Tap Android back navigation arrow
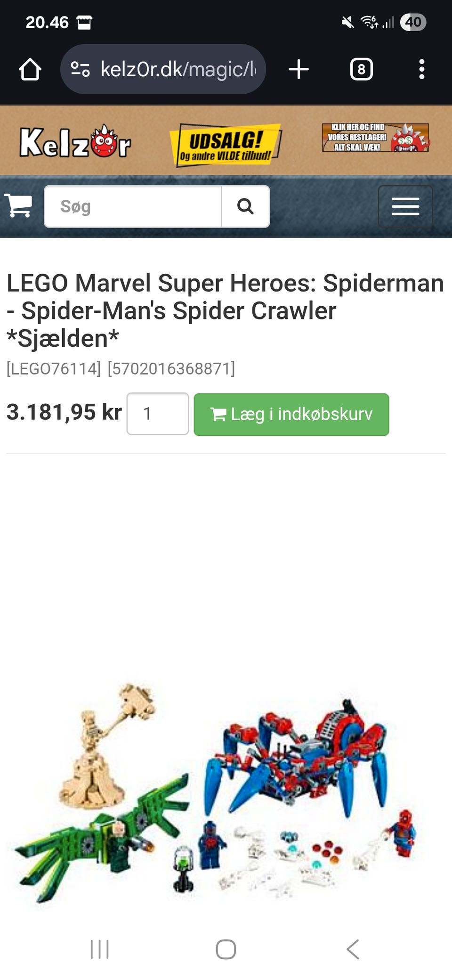This screenshot has width=452, height=980. point(353,949)
